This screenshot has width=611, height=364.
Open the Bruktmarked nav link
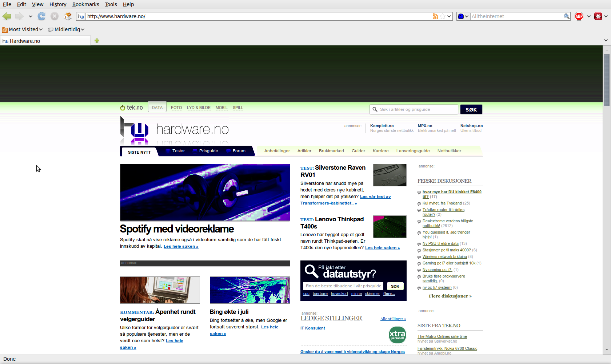pyautogui.click(x=331, y=151)
